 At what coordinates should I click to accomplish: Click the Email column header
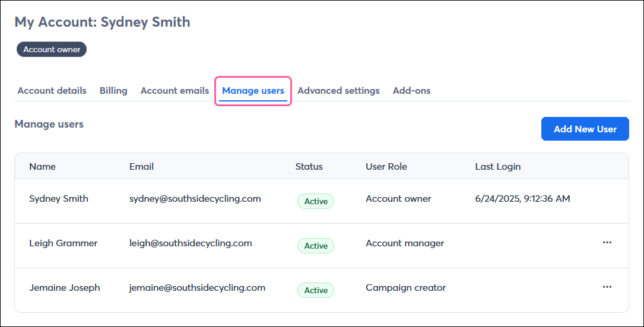141,167
